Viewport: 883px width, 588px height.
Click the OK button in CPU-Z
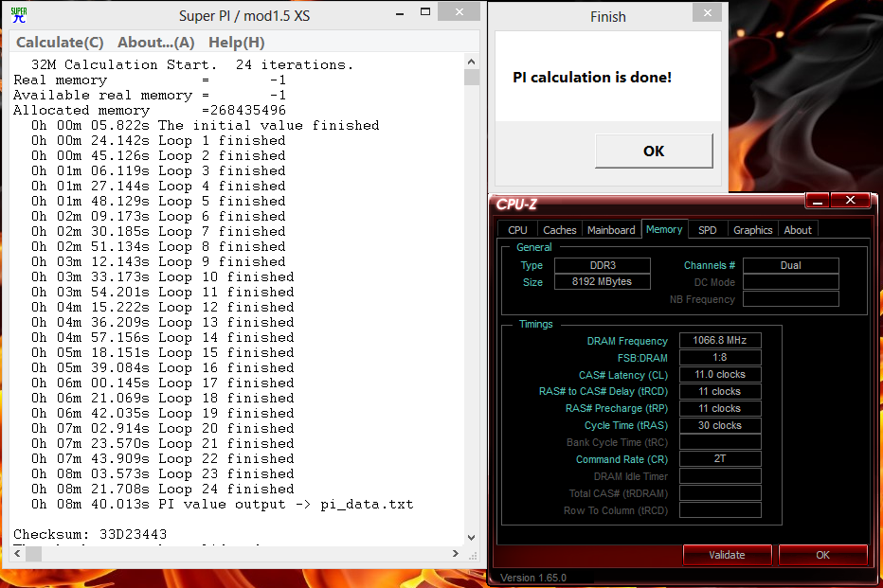822,555
